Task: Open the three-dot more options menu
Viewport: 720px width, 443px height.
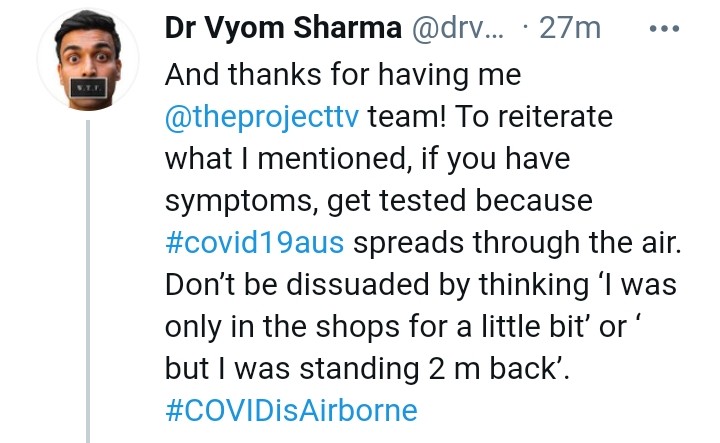Action: [x=664, y=28]
